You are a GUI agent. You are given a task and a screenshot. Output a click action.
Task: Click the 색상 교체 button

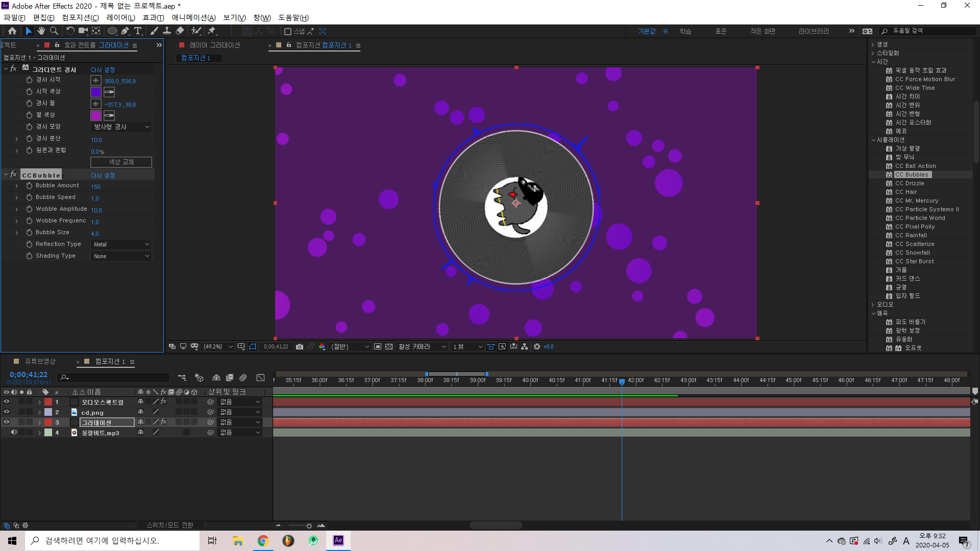click(121, 162)
